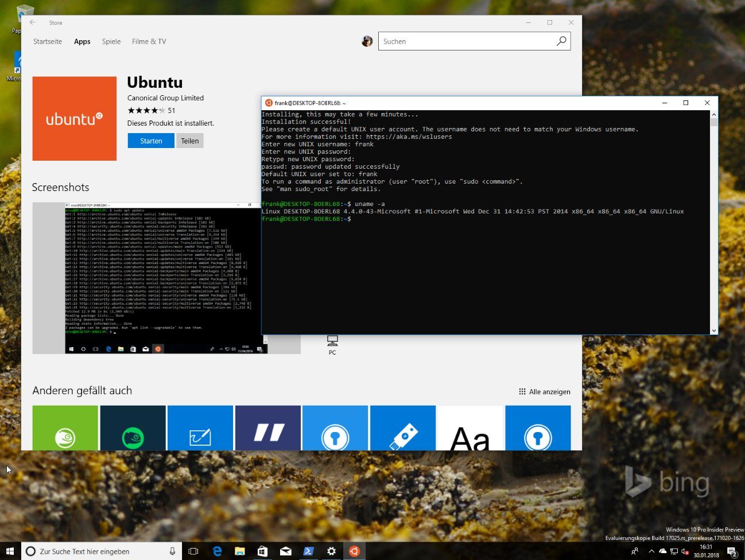Screen dimensions: 745x560
Task: Click the https://aka.ms/wslusers URL in terminal
Action: pyautogui.click(x=409, y=137)
